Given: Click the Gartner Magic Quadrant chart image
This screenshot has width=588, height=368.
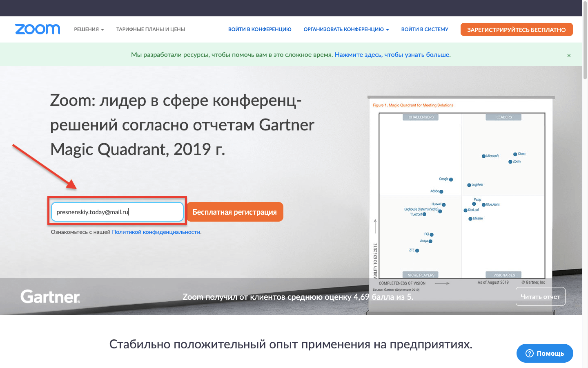Looking at the screenshot, I should point(461,196).
